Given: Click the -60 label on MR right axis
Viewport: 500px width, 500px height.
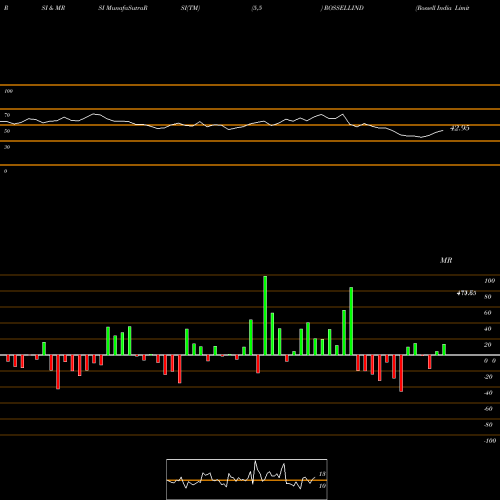Looking at the screenshot, I should coord(488,409).
